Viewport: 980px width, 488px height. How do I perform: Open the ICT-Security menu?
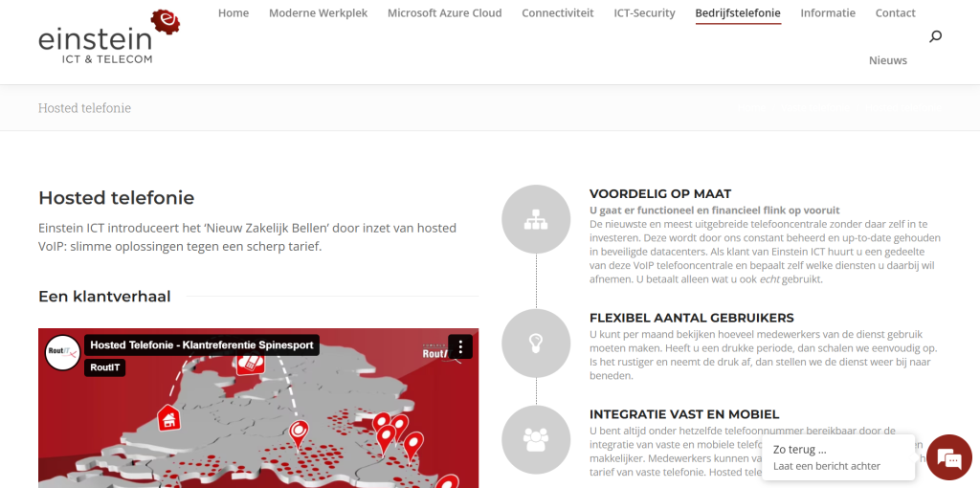[644, 13]
